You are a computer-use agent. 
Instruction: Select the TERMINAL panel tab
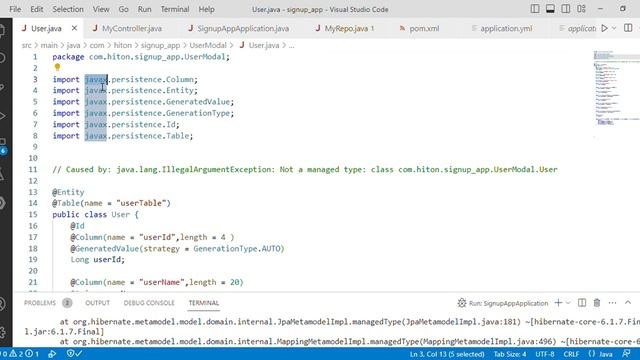204,303
